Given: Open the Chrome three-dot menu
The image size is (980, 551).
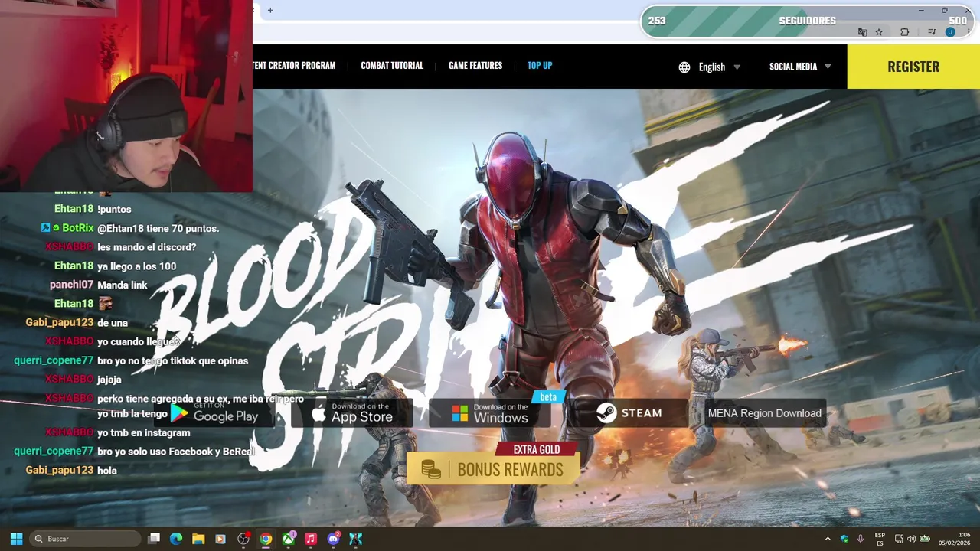Looking at the screenshot, I should click(969, 32).
